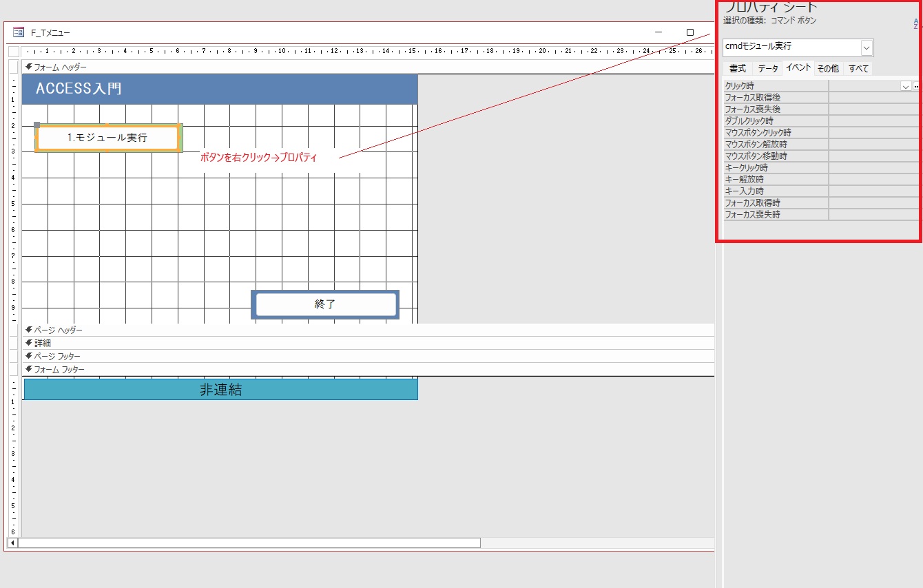Select the ページ フッター section bar

click(344, 356)
